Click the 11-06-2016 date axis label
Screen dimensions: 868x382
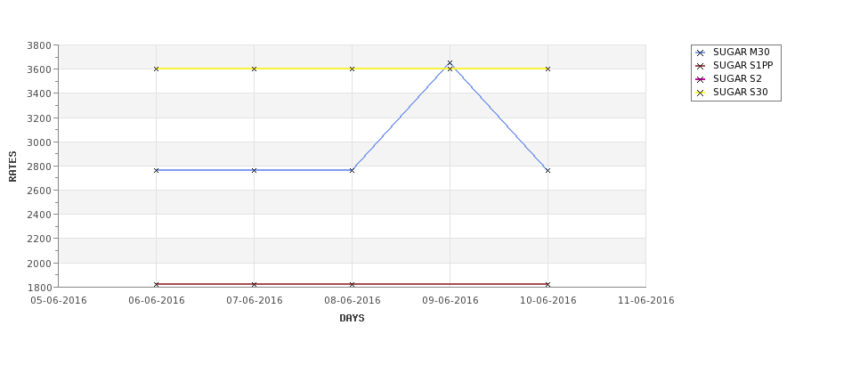pos(646,301)
